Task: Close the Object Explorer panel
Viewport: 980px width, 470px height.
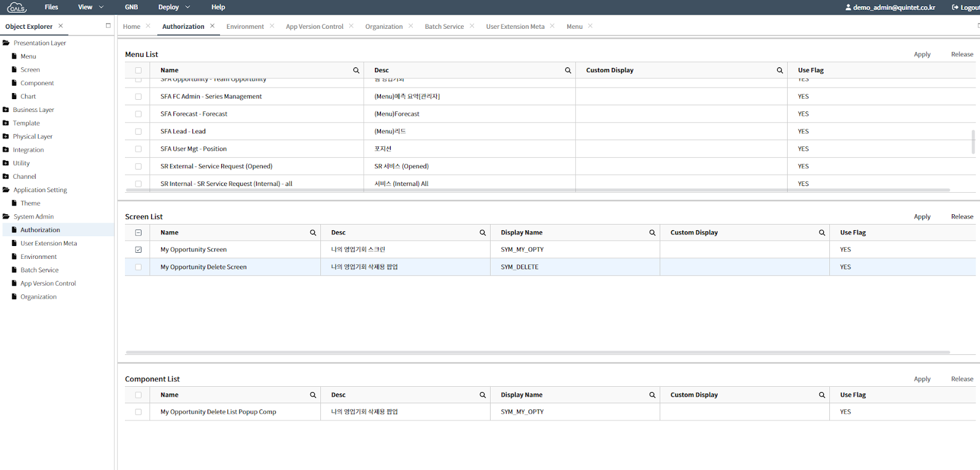Action: tap(61, 26)
